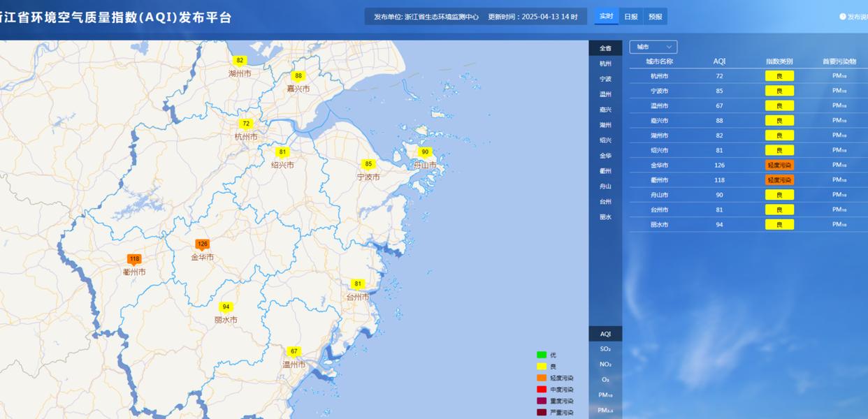
Task: Switch to the 预报 tab
Action: point(655,16)
